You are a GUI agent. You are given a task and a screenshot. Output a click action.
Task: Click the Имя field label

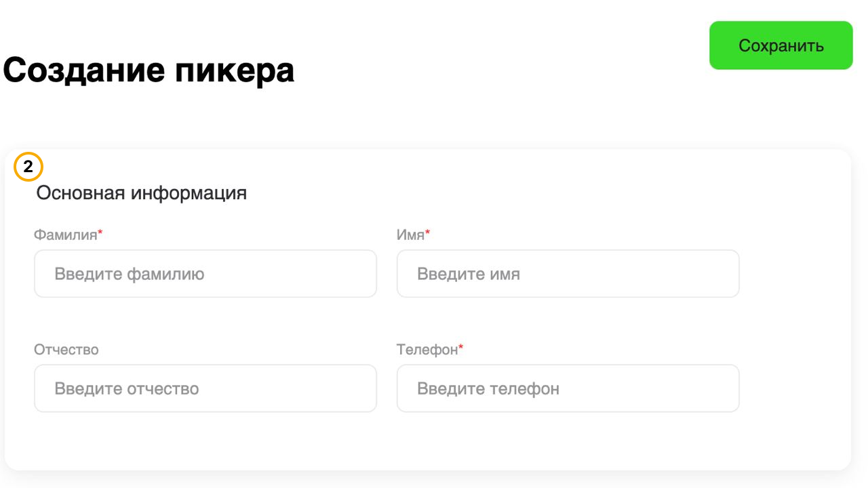[410, 235]
